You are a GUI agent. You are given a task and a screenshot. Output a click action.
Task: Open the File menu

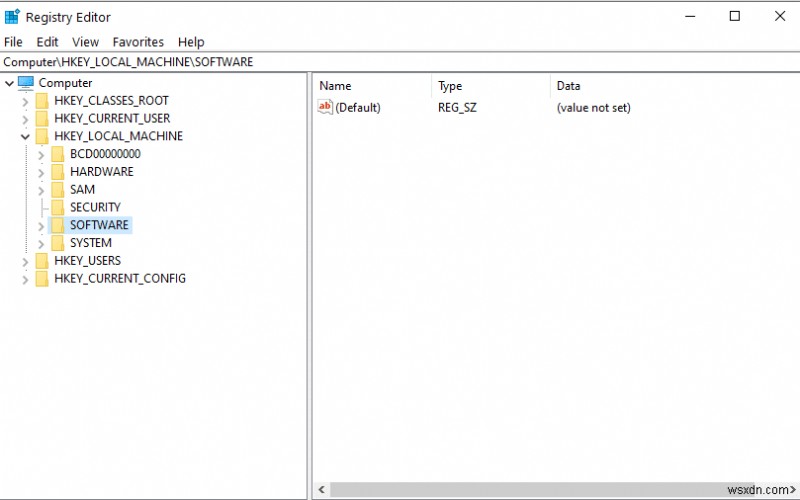coord(13,42)
